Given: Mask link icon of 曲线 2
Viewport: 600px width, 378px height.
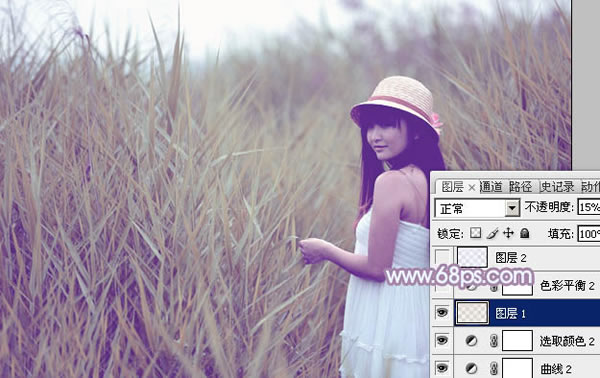Looking at the screenshot, I should point(494,368).
